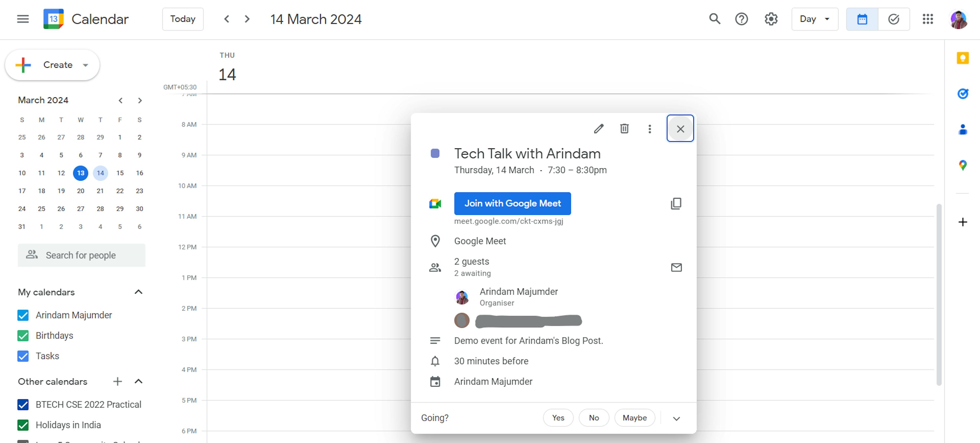This screenshot has height=443, width=980.
Task: Open the Settings gear menu
Action: tap(771, 19)
